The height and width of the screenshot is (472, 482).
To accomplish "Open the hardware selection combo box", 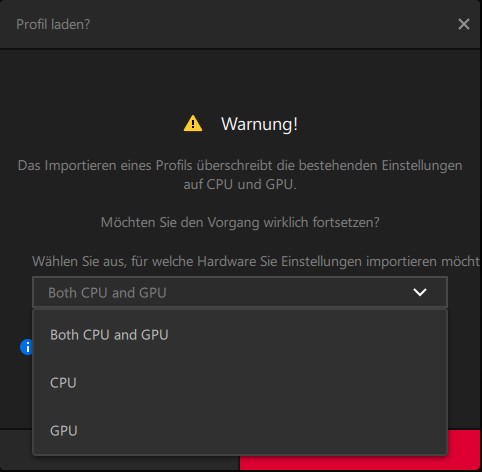I will tap(240, 292).
